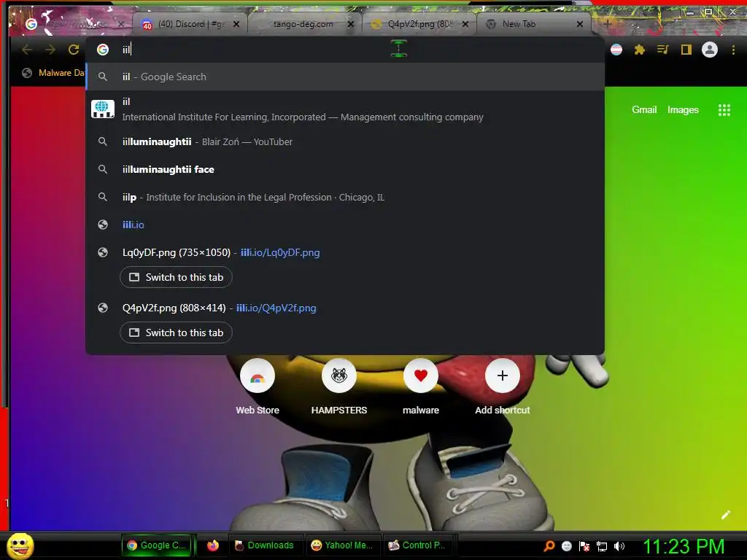Viewport: 747px width, 560px height.
Task: Choose the 'iilluminaughtii face' suggestion
Action: pos(345,169)
